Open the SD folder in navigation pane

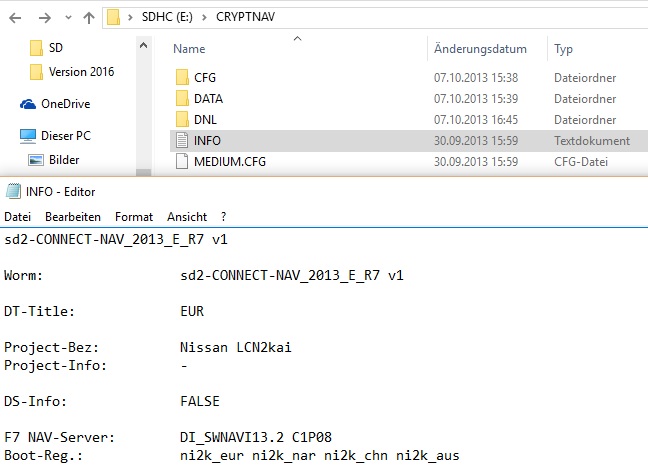(55, 48)
